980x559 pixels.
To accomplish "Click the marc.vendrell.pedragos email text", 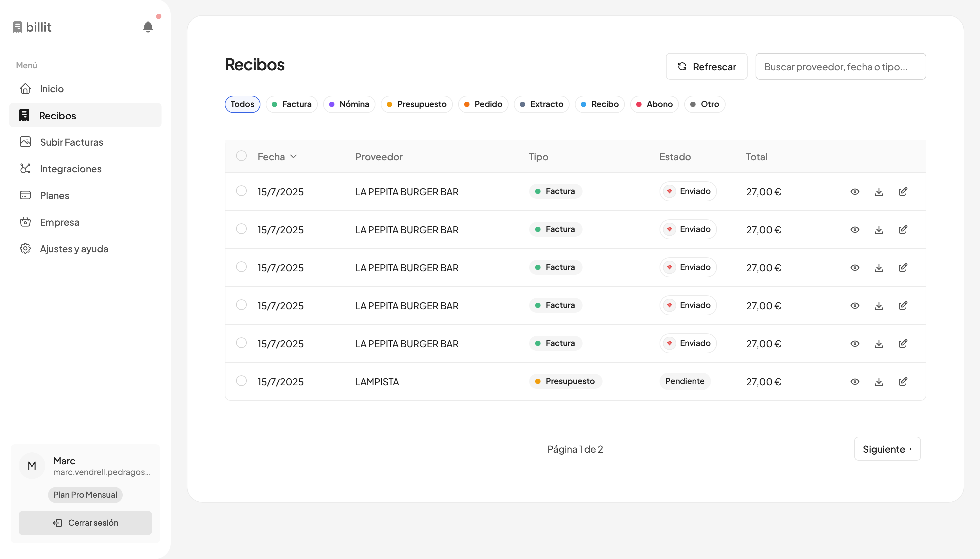I will coord(102,472).
